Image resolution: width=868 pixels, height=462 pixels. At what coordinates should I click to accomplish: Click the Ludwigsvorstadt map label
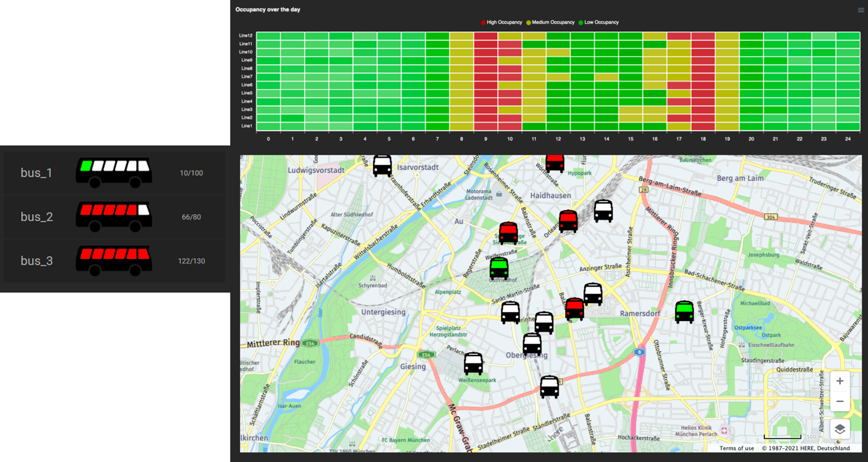tap(316, 170)
